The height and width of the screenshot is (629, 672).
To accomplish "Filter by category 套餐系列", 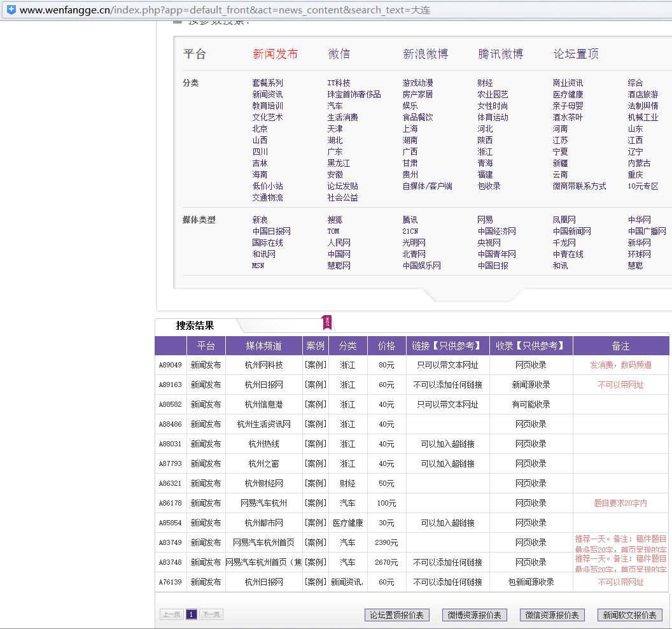I will tap(267, 83).
